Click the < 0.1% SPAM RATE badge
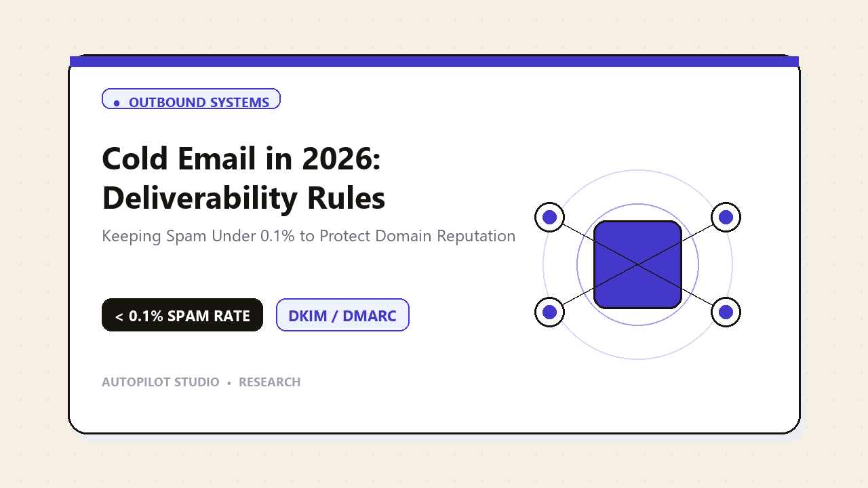The image size is (868, 488). [x=182, y=315]
